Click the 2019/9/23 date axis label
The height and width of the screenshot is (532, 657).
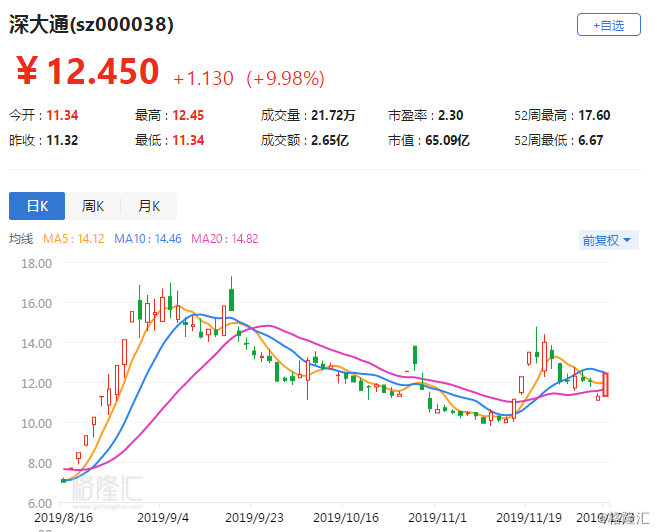(x=254, y=518)
